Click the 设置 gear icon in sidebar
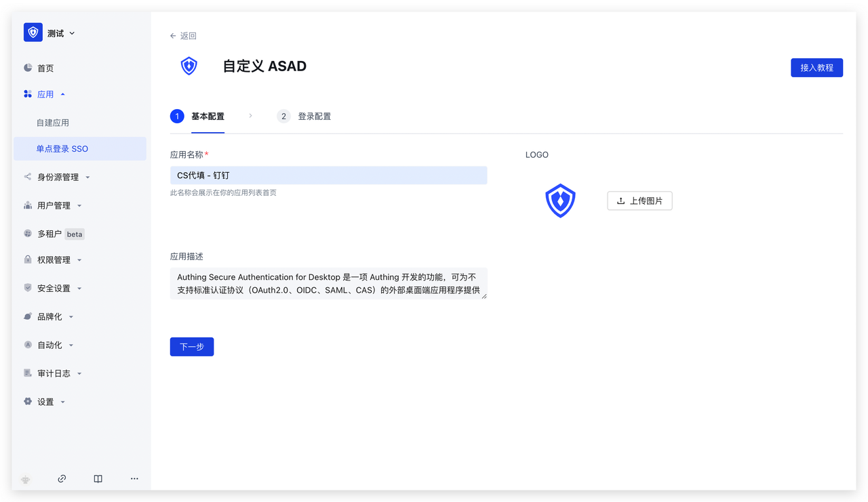The image size is (868, 502). tap(28, 402)
